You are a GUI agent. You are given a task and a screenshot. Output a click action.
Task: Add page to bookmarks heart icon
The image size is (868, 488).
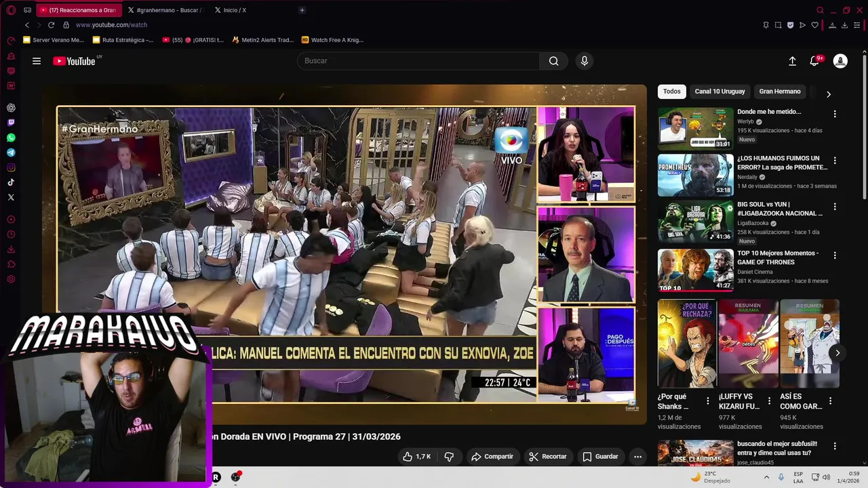click(x=814, y=25)
